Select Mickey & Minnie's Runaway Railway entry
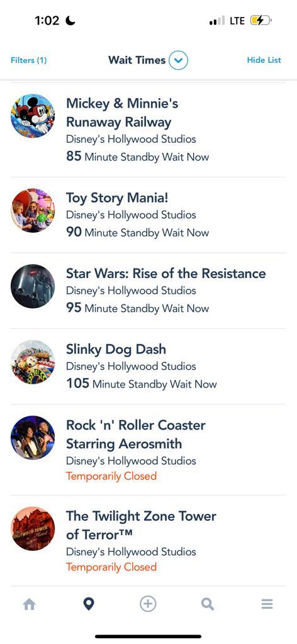This screenshot has height=644, width=297. tap(148, 130)
